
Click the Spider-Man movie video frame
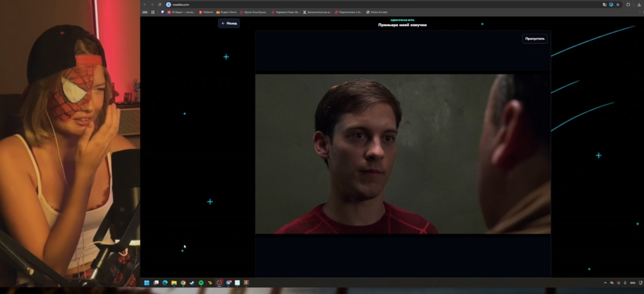click(x=403, y=154)
